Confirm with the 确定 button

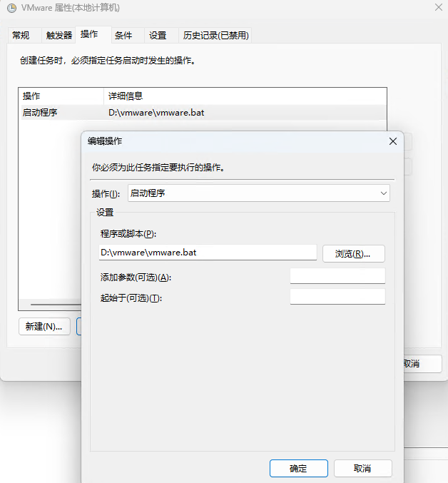click(x=298, y=468)
